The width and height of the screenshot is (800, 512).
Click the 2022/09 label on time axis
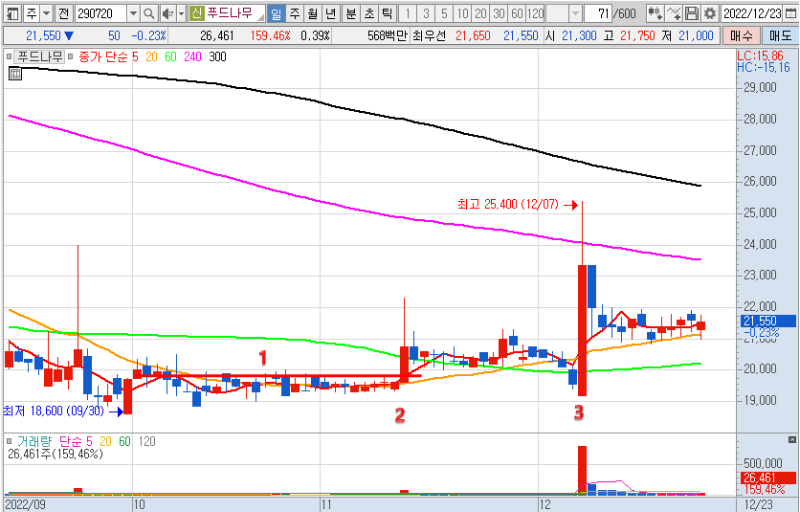[x=25, y=504]
